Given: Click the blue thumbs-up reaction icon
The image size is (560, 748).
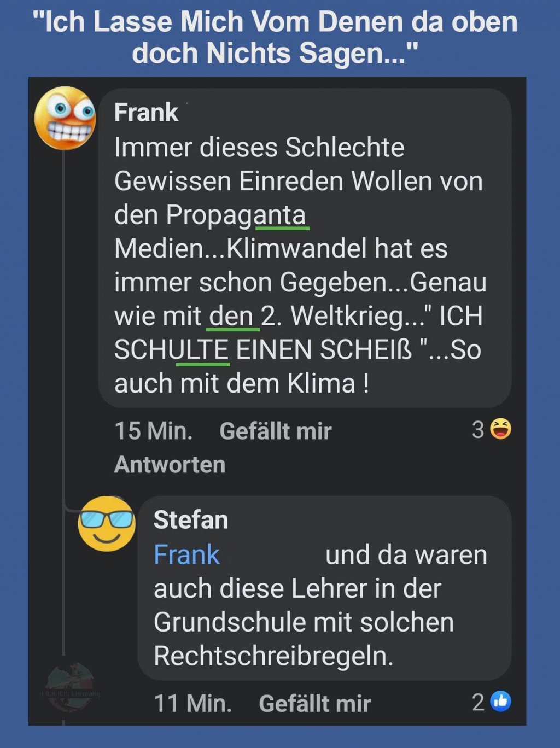Looking at the screenshot, I should coord(500,701).
